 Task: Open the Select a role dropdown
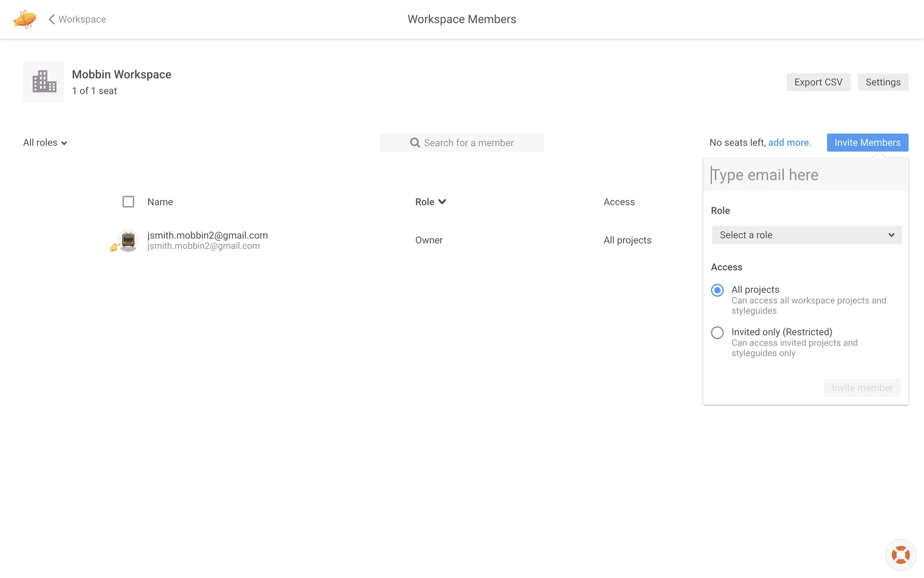[807, 235]
